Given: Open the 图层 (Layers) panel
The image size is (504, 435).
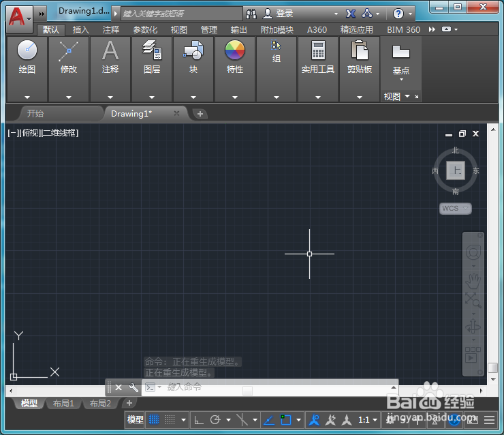Looking at the screenshot, I should [152, 69].
